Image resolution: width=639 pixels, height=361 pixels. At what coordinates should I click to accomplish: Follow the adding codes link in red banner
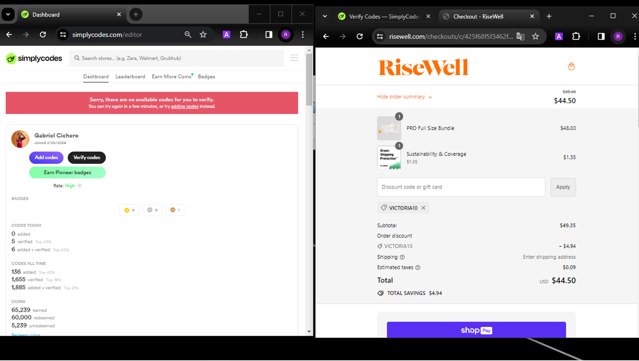[x=185, y=106]
